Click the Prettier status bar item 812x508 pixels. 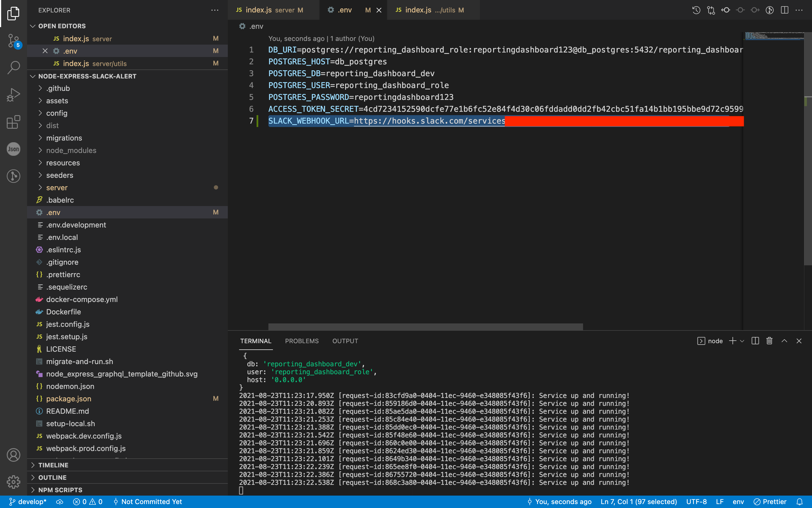(x=770, y=502)
